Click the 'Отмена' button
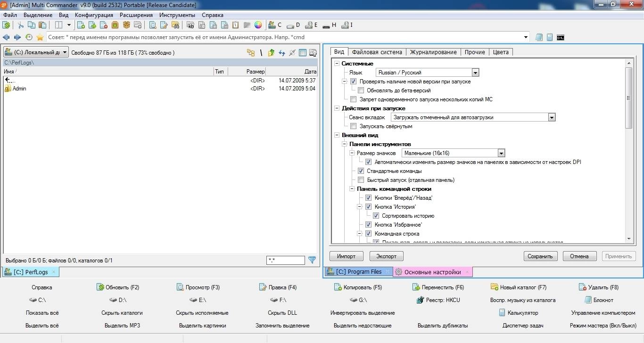 pos(579,256)
